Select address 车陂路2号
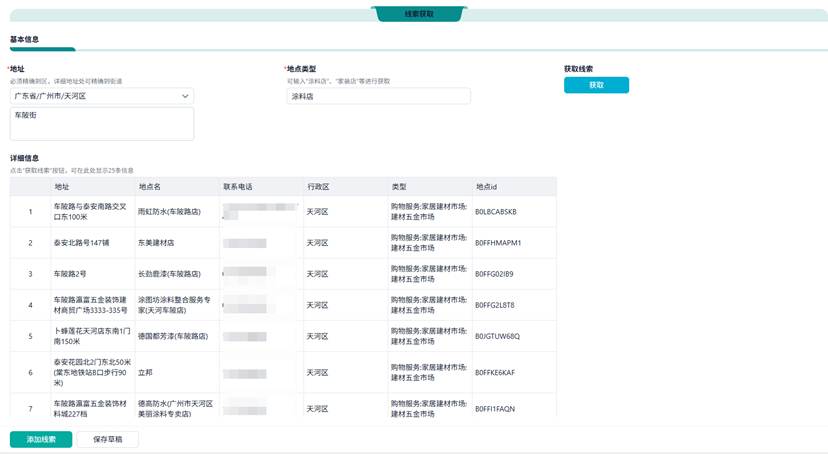Screen dimensions: 828x454 pyautogui.click(x=70, y=274)
